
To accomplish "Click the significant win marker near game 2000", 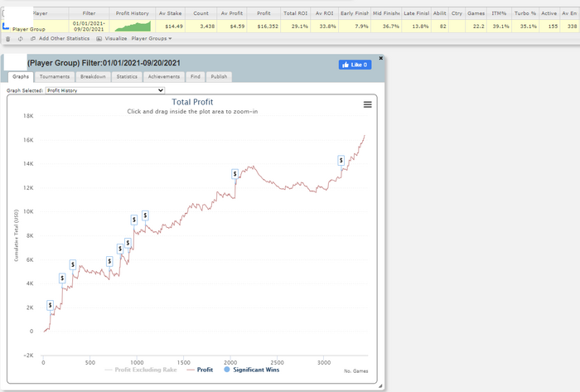I will point(234,174).
